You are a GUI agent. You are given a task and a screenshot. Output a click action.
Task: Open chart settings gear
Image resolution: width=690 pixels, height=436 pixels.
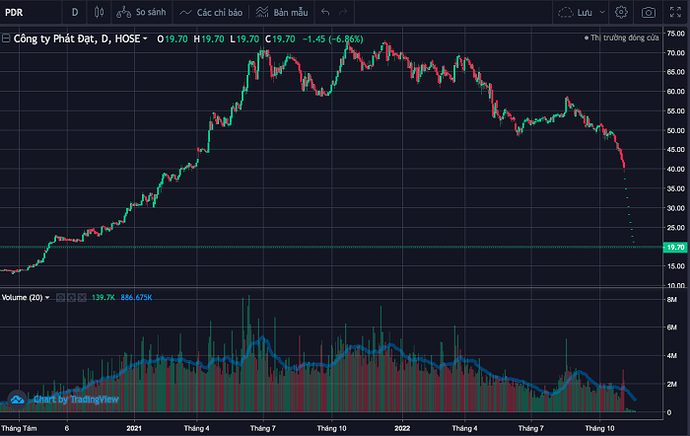pos(621,12)
